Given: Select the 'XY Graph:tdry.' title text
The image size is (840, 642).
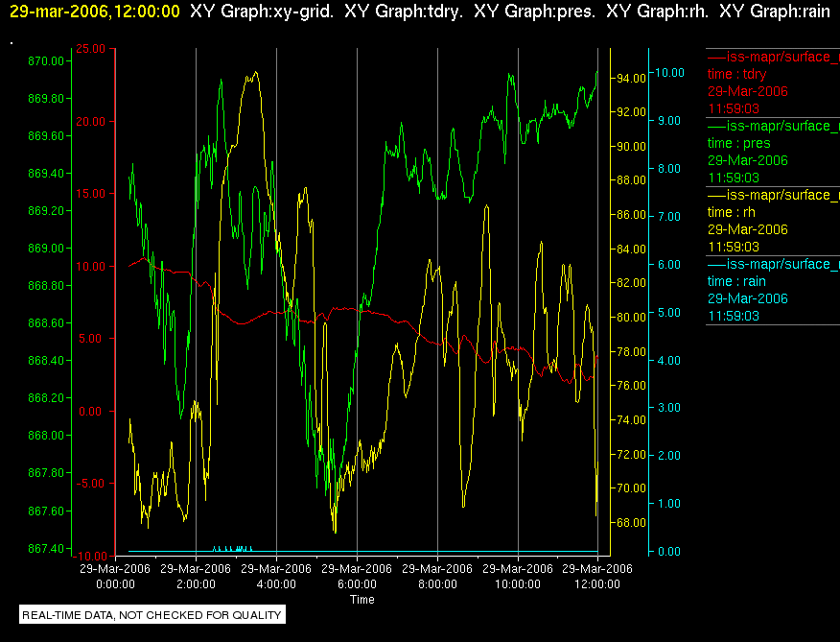Looking at the screenshot, I should (x=404, y=12).
